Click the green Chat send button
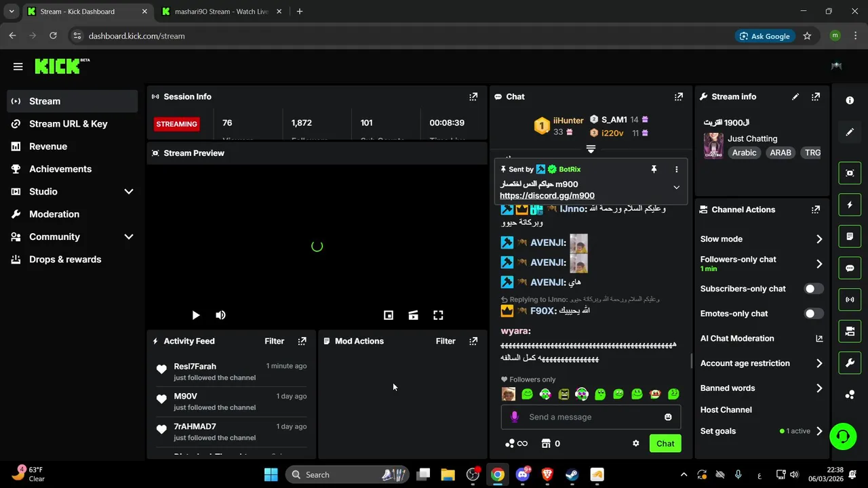 (665, 443)
